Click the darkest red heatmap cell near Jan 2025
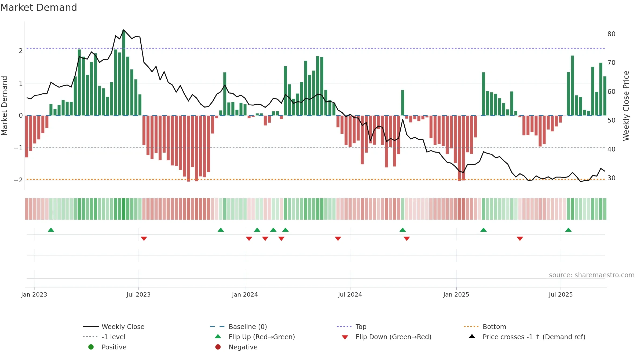644x362 pixels. [459, 209]
